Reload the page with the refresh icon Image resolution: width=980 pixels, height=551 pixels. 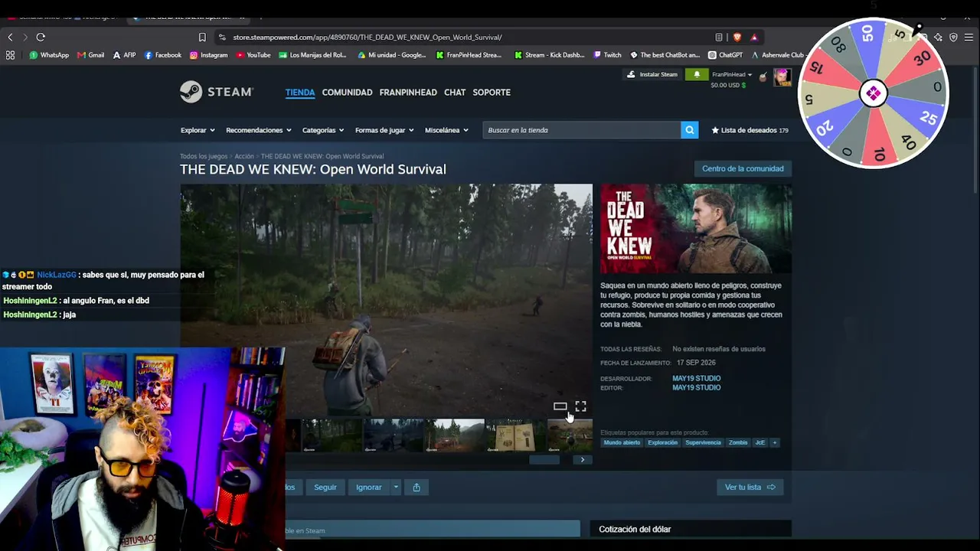[x=41, y=37]
